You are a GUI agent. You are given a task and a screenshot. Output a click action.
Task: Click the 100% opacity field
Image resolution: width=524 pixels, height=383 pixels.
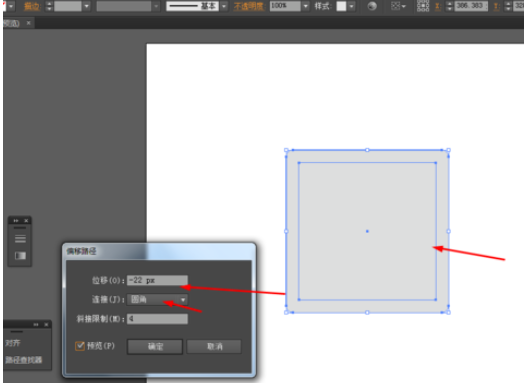pos(285,6)
